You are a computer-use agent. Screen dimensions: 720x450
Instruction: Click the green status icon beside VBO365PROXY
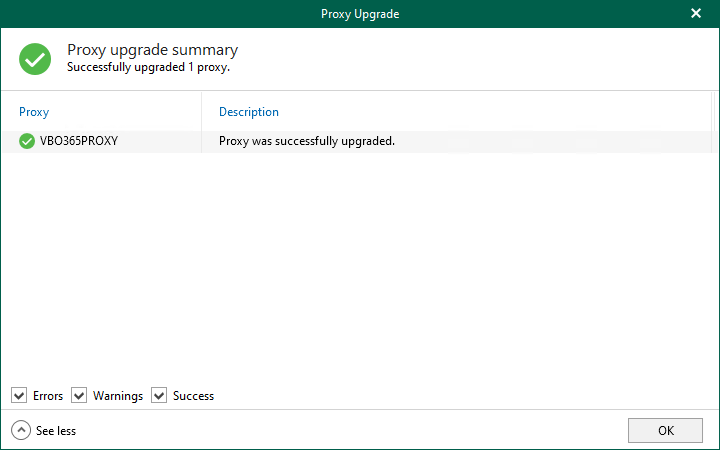coord(27,141)
